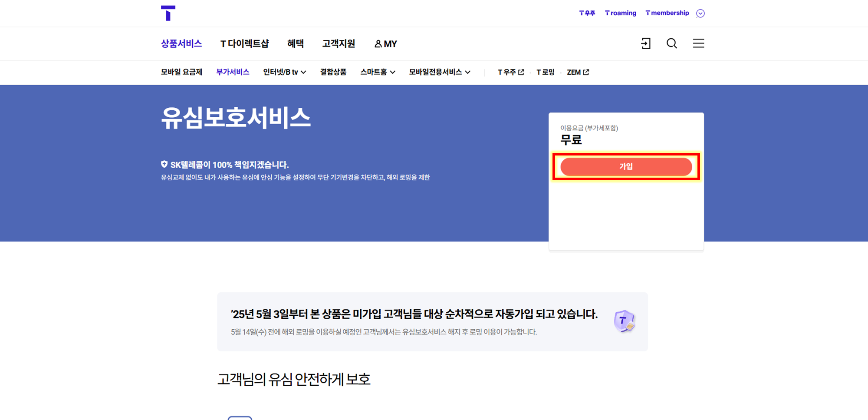Viewport: 868px width, 420px height.
Task: Go to 모바일 요금제 submenu
Action: pos(181,72)
